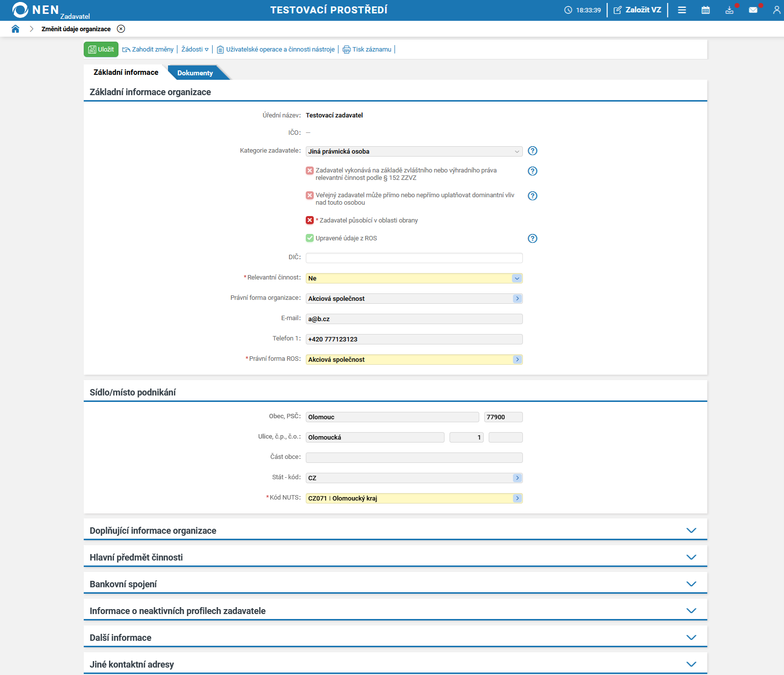Open the downloads icon in header
This screenshot has height=675, width=784.
coord(729,10)
